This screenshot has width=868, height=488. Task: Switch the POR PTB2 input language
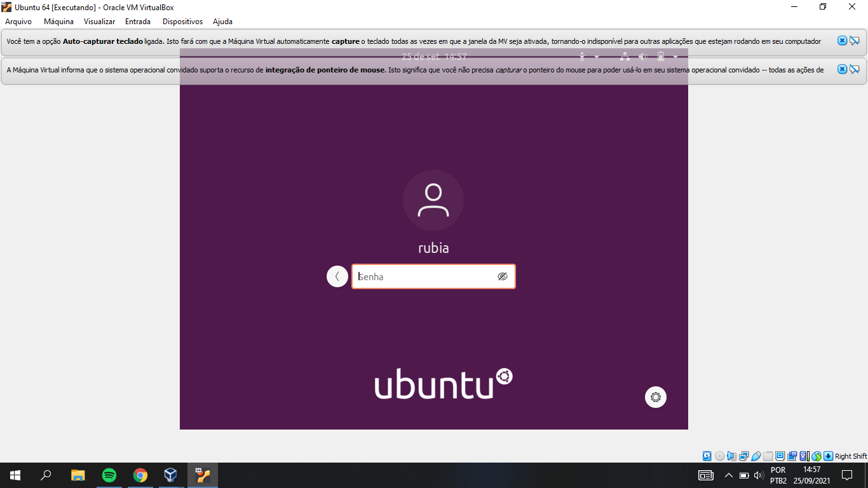(778, 475)
